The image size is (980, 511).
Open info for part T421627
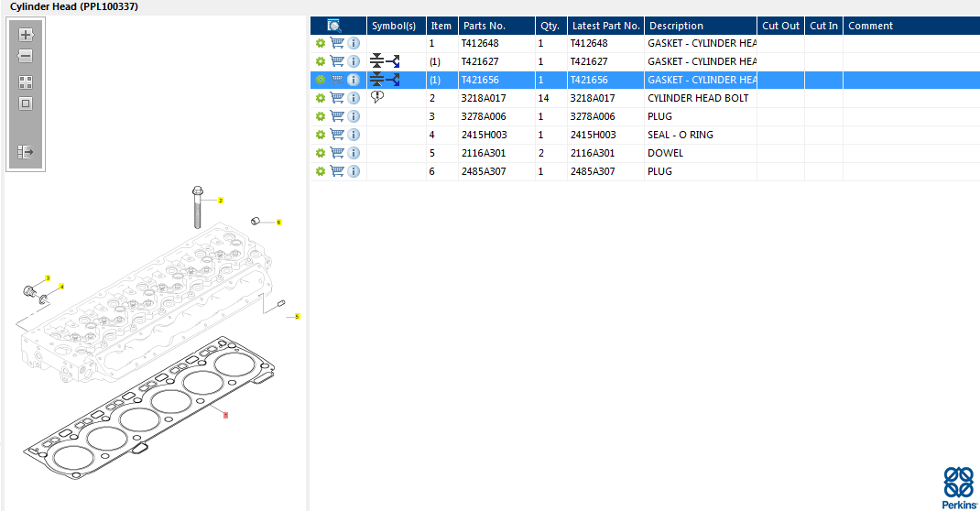coord(354,61)
